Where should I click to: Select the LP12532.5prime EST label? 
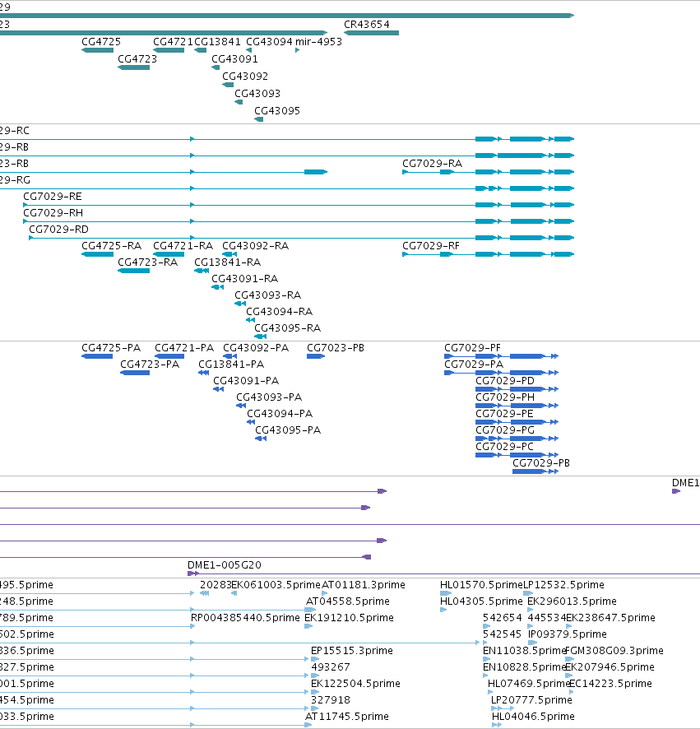563,585
